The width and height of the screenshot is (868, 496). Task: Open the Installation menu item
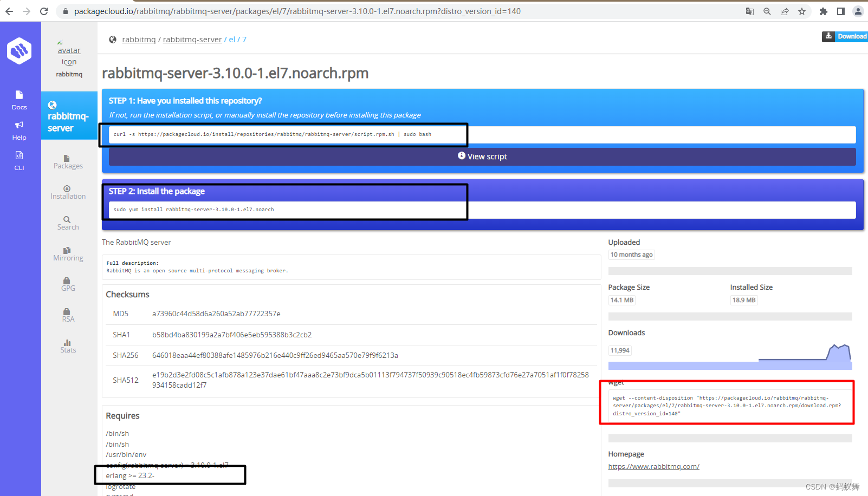(x=68, y=192)
